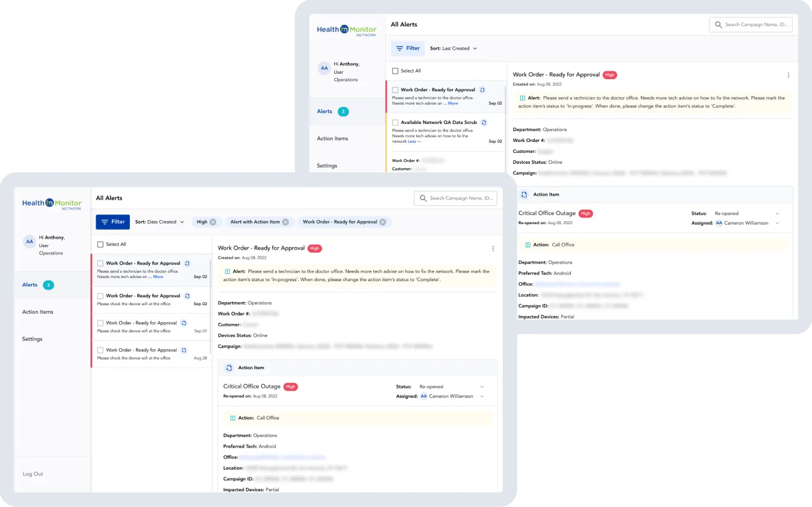Click action item icon on front Sep 02 device wifi row
Image resolution: width=812 pixels, height=507 pixels.
pyautogui.click(x=187, y=296)
